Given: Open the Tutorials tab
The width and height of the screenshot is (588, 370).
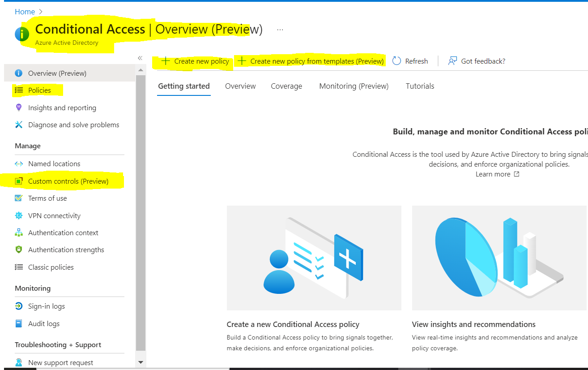Looking at the screenshot, I should pyautogui.click(x=420, y=86).
